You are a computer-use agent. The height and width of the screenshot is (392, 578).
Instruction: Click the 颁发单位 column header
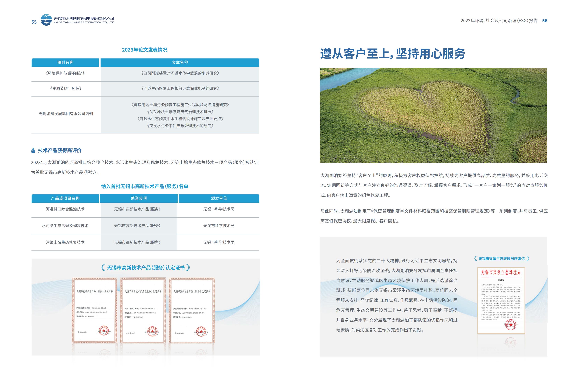(219, 198)
